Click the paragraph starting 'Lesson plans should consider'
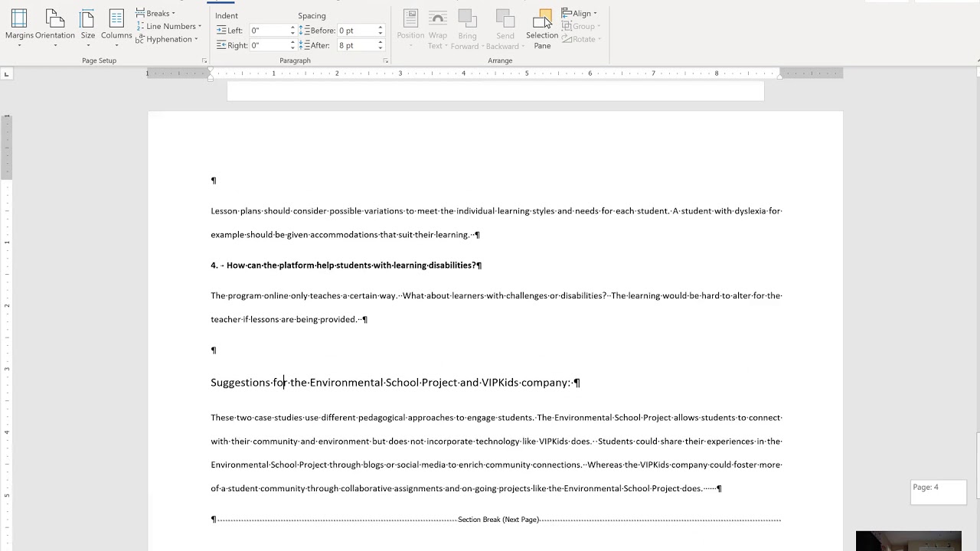Viewport: 980px width, 551px height. click(496, 223)
